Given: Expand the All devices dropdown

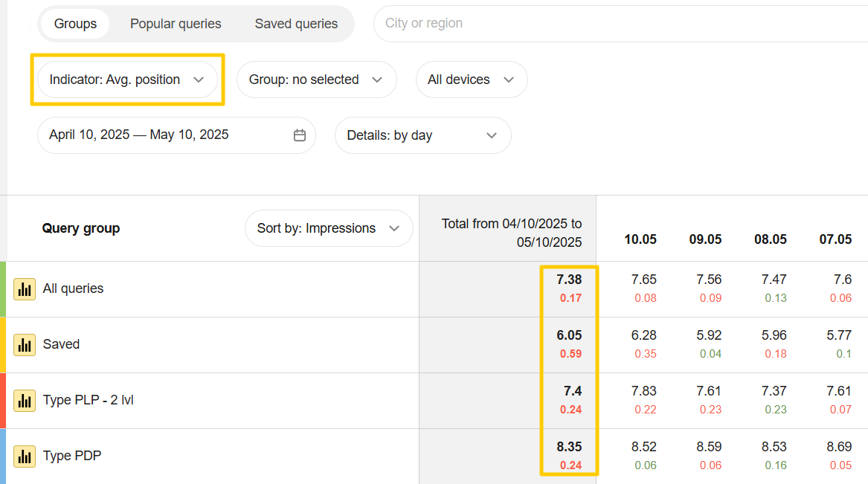Looking at the screenshot, I should pos(472,80).
